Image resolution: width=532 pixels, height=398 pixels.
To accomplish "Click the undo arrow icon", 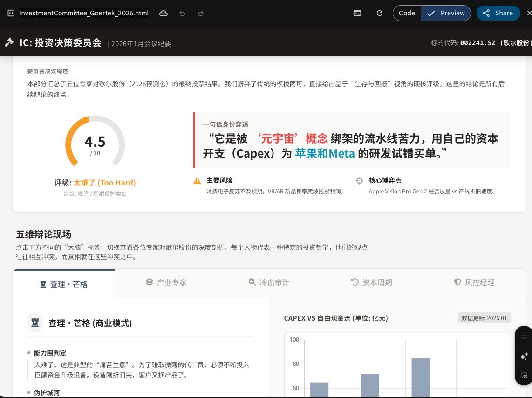I will [x=182, y=13].
